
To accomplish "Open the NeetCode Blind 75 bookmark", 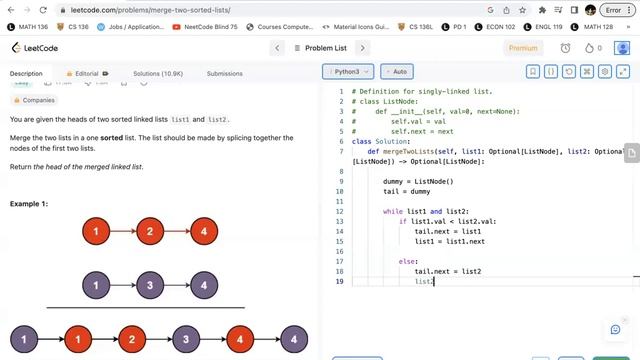I will [x=205, y=27].
